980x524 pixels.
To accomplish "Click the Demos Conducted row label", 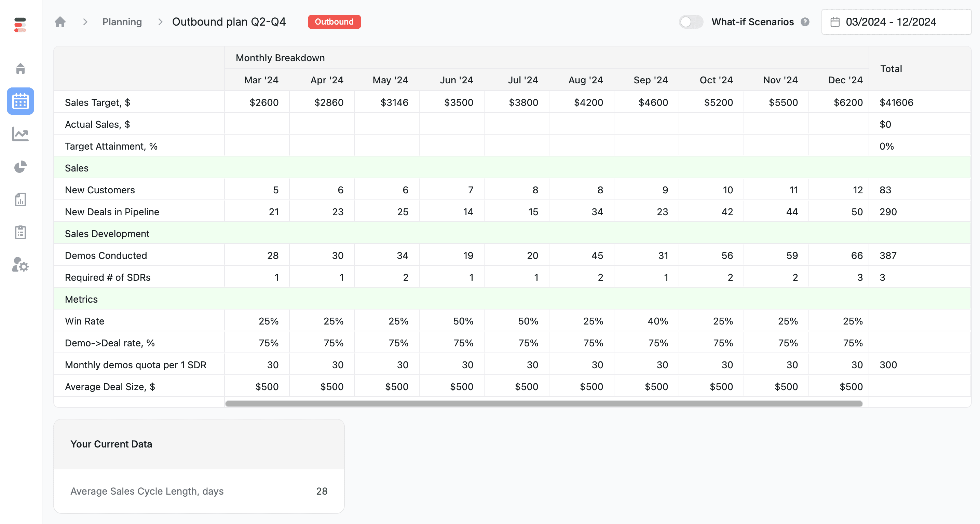I will pos(106,256).
